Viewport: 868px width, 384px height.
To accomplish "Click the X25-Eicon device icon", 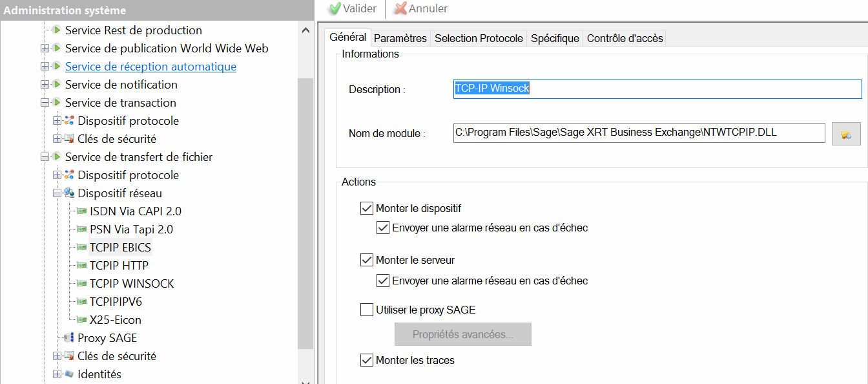I will click(x=81, y=320).
